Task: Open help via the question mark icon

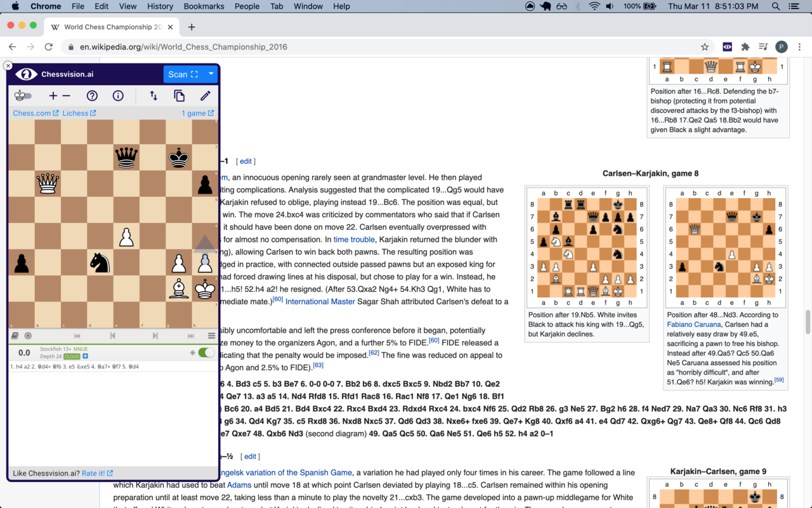Action: pyautogui.click(x=92, y=95)
